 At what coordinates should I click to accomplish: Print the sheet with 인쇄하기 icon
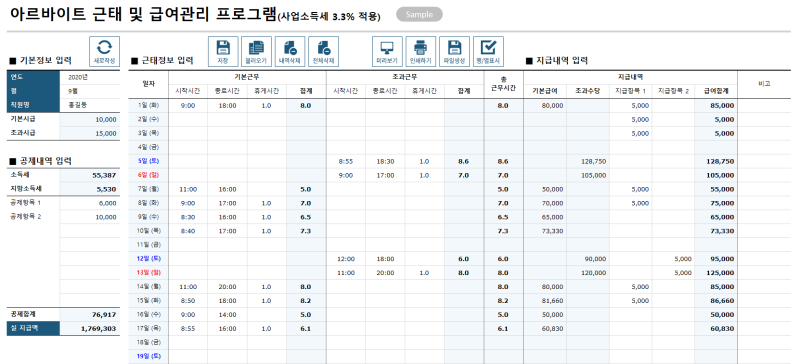[x=421, y=52]
